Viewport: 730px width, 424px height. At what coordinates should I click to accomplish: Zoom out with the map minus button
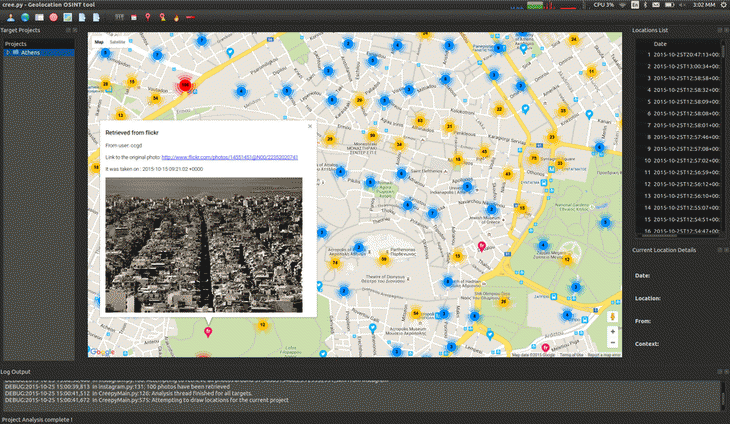tap(612, 344)
